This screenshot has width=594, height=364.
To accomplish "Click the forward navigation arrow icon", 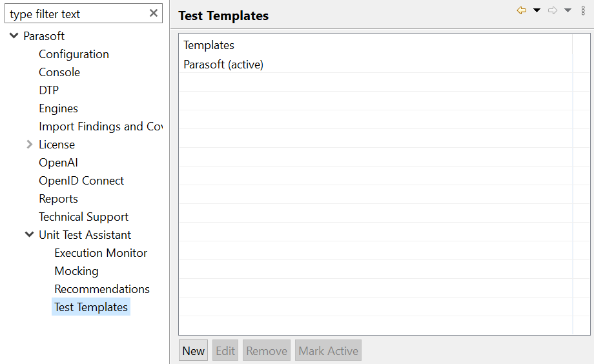I will [x=553, y=10].
